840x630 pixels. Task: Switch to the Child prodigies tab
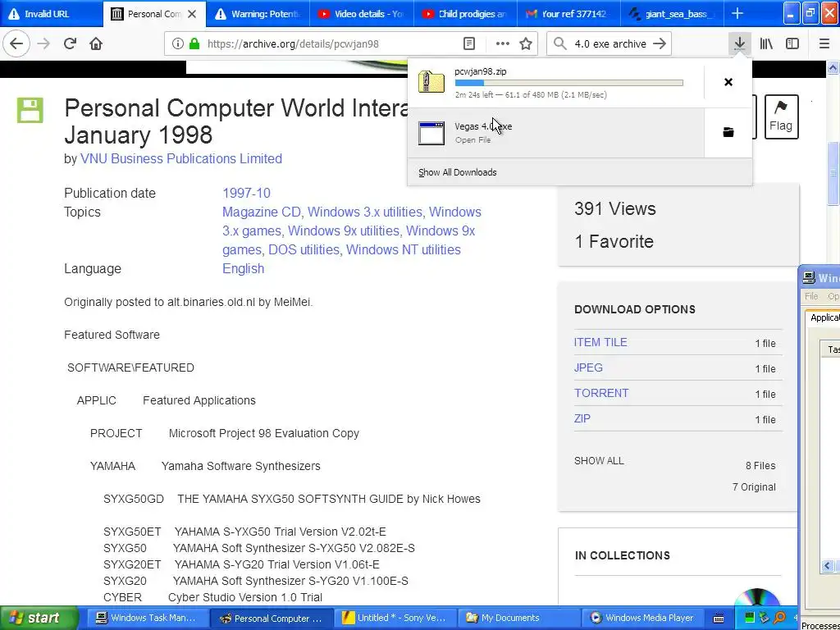pos(465,14)
